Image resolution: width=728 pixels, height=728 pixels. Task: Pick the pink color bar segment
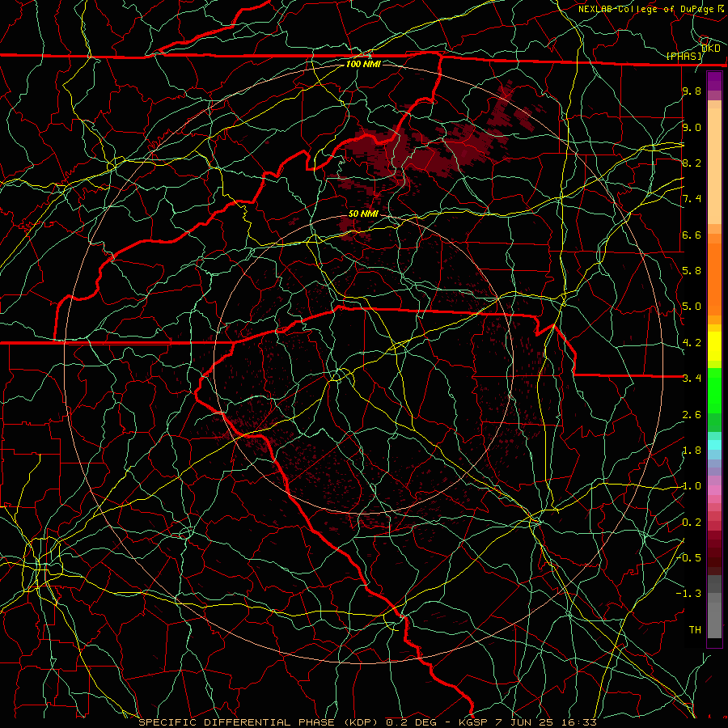714,490
